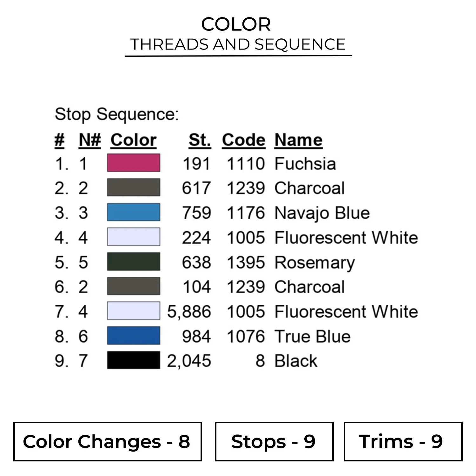The image size is (476, 476).
Task: Click the N# column header
Action: click(90, 140)
